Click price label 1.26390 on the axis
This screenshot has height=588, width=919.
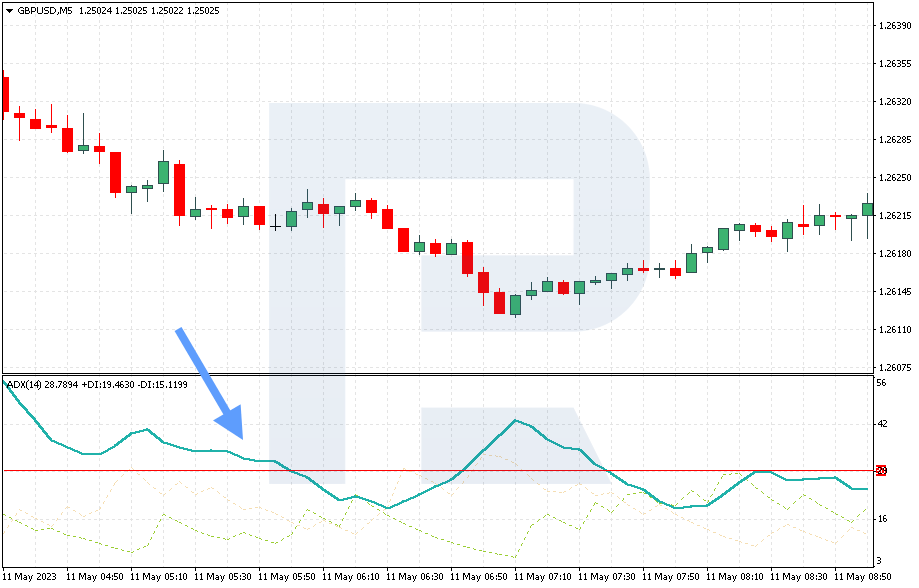tap(895, 26)
